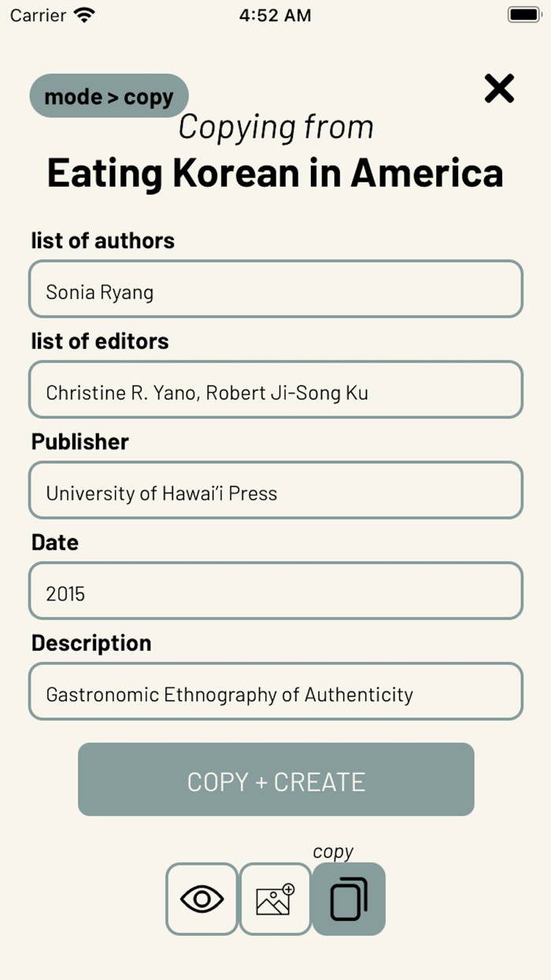The width and height of the screenshot is (551, 980).
Task: Tap the 'Copying from' heading text
Action: [275, 127]
